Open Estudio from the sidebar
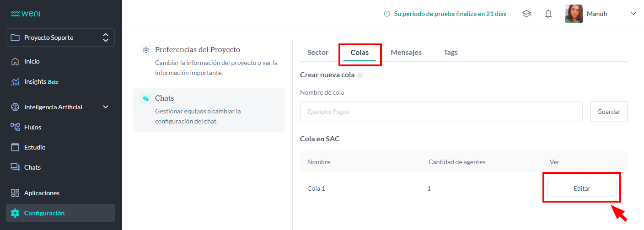 point(35,147)
